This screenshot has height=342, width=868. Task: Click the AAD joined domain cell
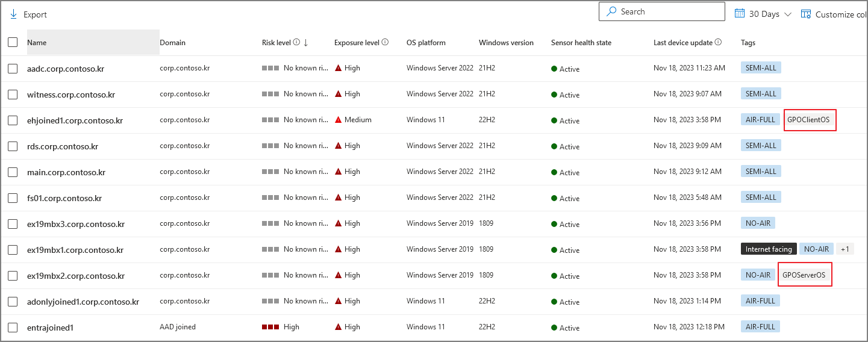click(x=178, y=327)
